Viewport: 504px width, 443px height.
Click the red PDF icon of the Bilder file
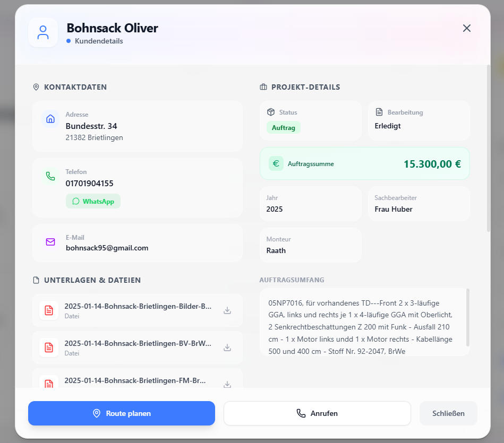(49, 310)
